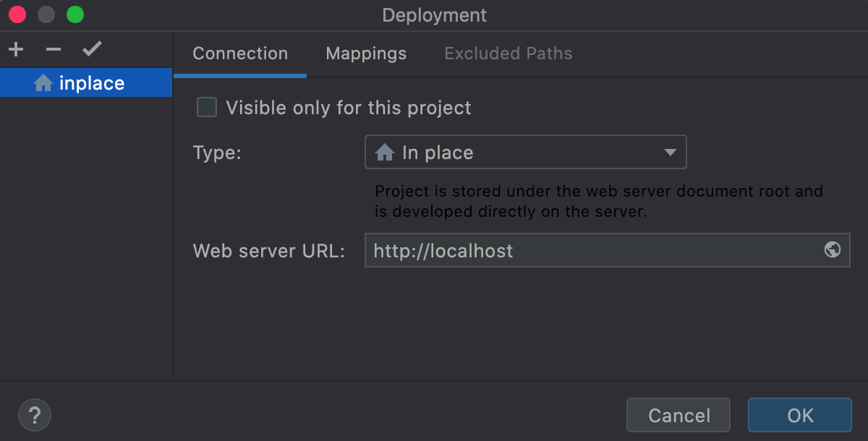Toggle project visibility checkbox off

pyautogui.click(x=206, y=107)
